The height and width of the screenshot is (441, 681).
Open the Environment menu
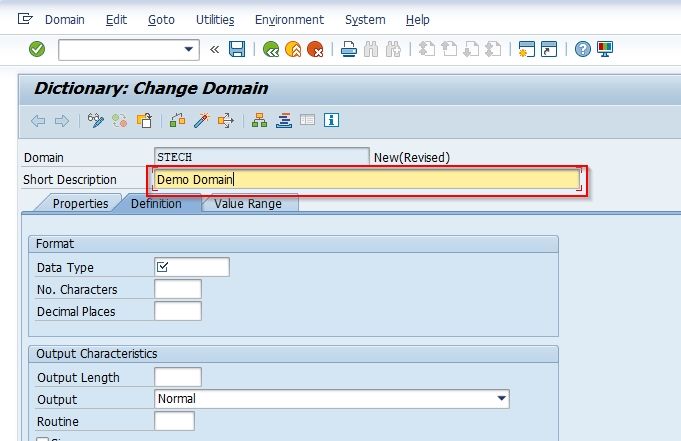[289, 20]
